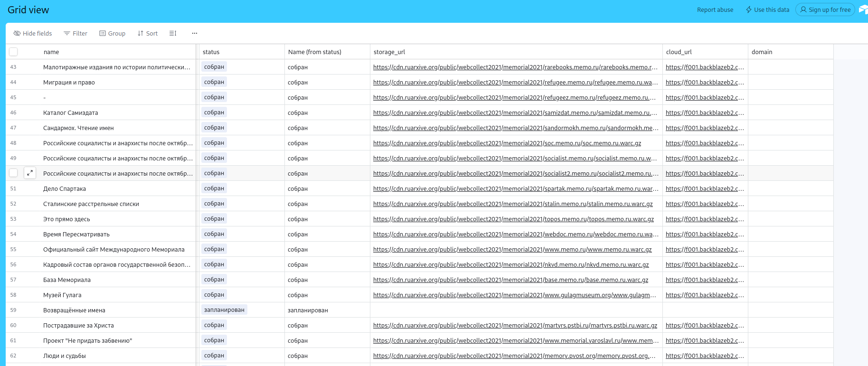868x366 pixels.
Task: Open the three-dot more options menu
Action: click(x=195, y=33)
